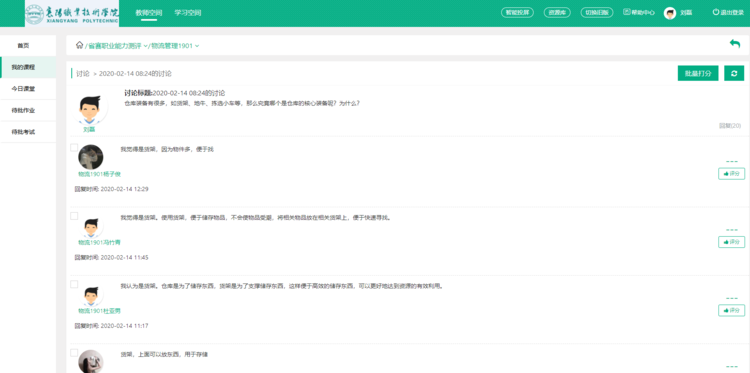Switch to 学习空间 tab
The image size is (750, 373).
(188, 13)
